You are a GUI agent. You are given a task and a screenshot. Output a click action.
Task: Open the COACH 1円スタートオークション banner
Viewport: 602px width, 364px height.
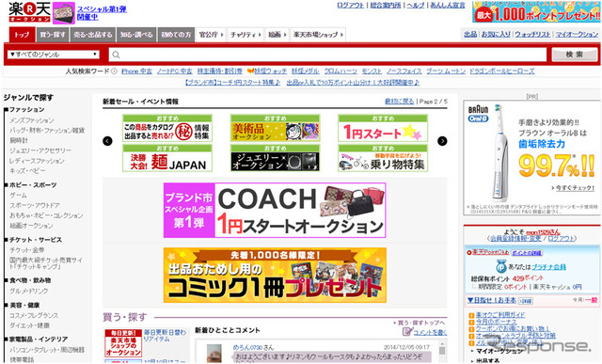[x=275, y=210]
